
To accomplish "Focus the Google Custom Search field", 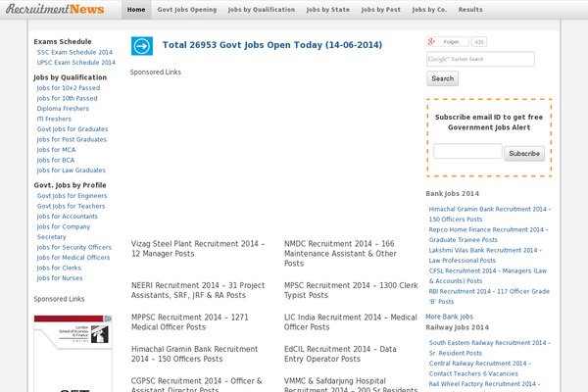I will point(480,59).
